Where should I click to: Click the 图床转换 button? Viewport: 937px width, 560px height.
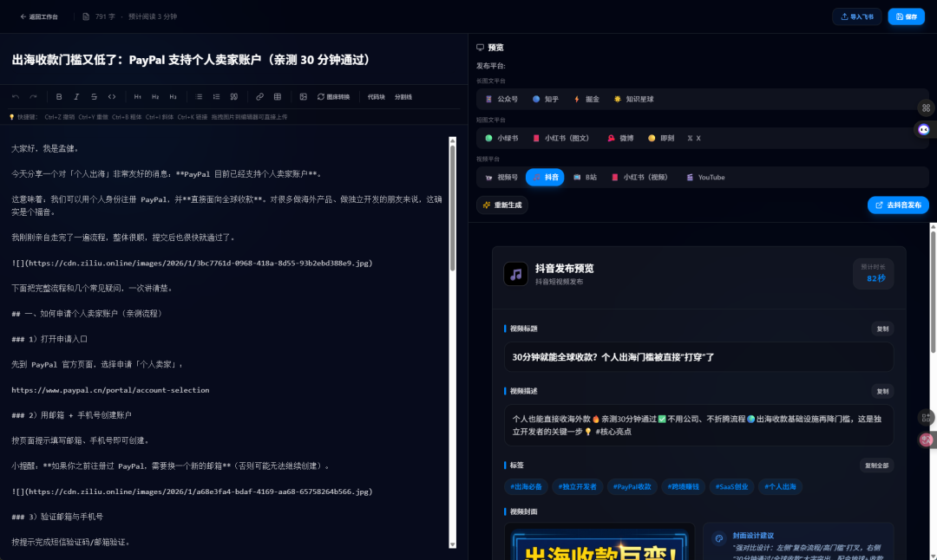click(x=333, y=97)
